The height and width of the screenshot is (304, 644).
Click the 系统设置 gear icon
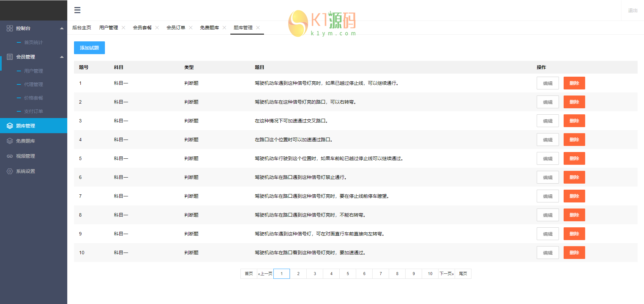point(10,171)
